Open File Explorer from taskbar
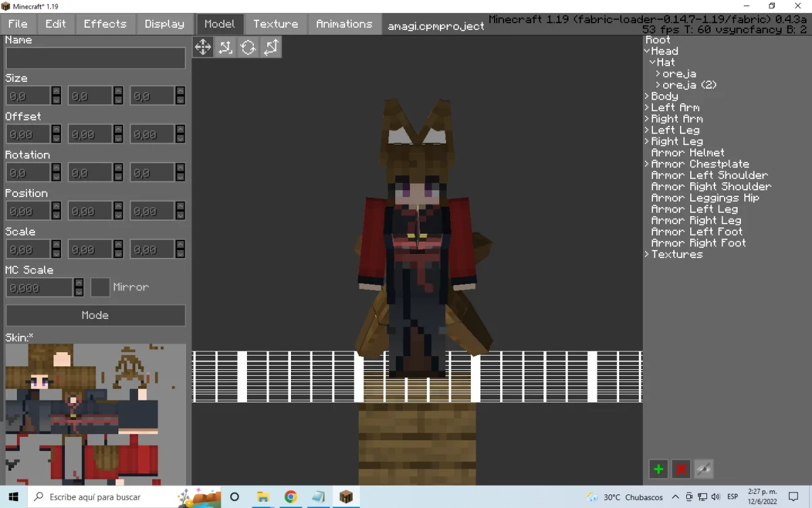The height and width of the screenshot is (508, 812). [x=263, y=496]
